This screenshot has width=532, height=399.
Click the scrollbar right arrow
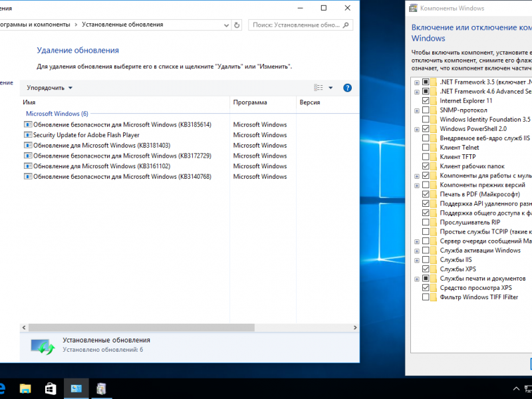[355, 327]
